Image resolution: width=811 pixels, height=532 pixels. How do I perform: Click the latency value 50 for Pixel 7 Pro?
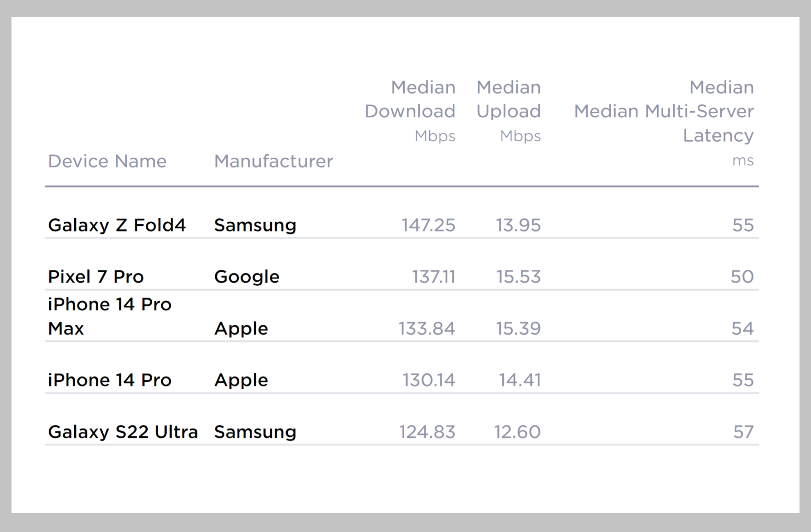coord(742,277)
